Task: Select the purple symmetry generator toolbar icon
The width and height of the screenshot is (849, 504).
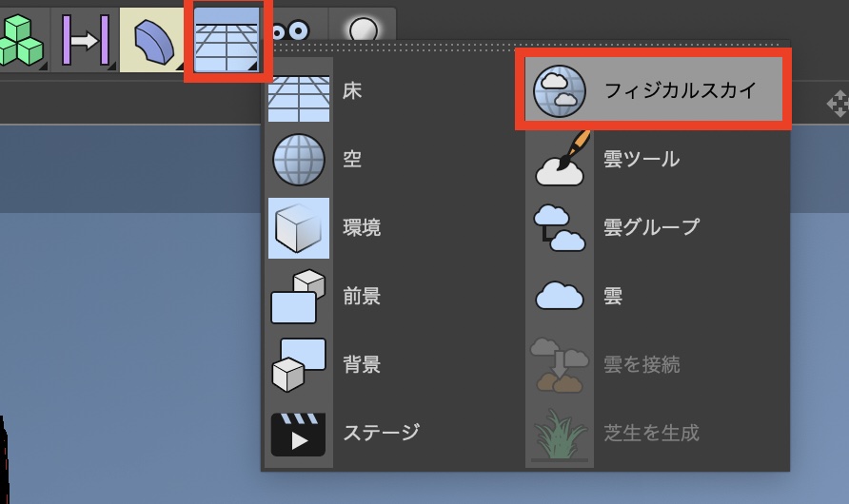Action: tap(86, 39)
